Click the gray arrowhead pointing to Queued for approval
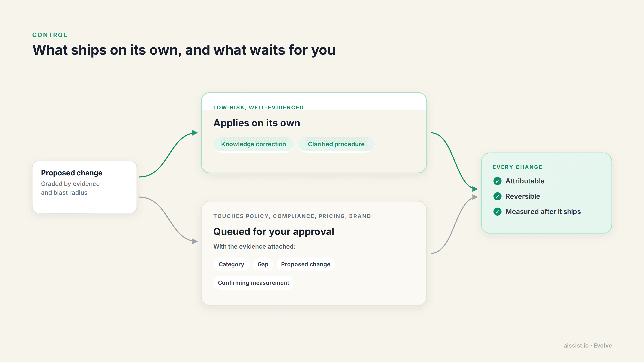Screen dimensions: 644x362 [x=195, y=241]
